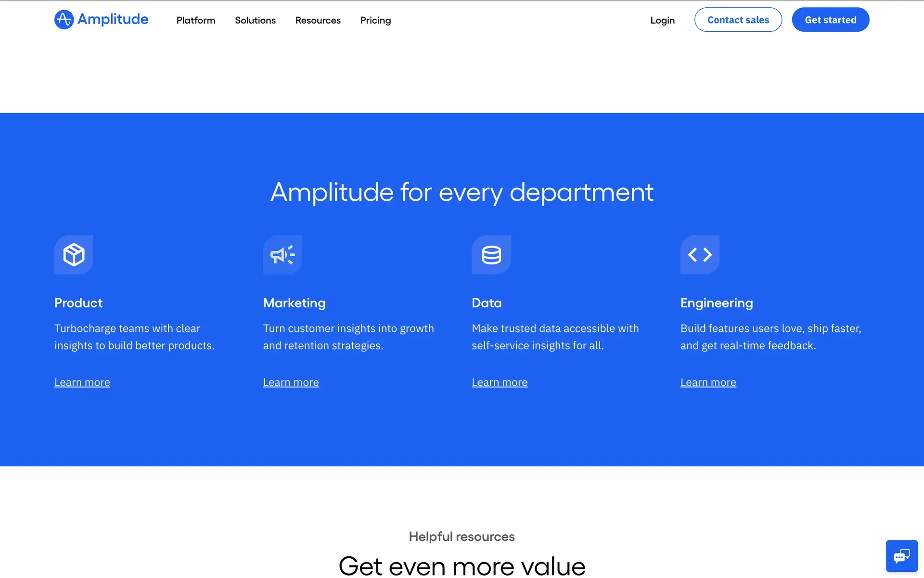The image size is (924, 578).
Task: Expand the Resources navigation menu
Action: pos(318,20)
